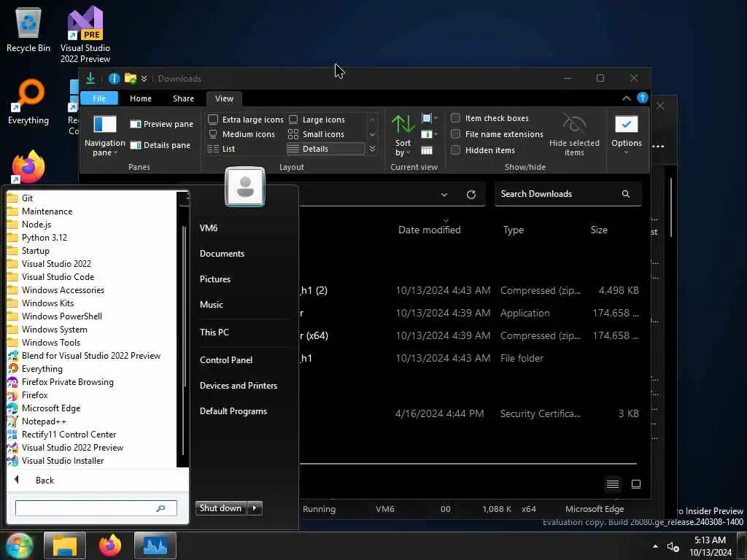Choose Medium icons layout
Image resolution: width=747 pixels, height=560 pixels.
[x=241, y=134]
